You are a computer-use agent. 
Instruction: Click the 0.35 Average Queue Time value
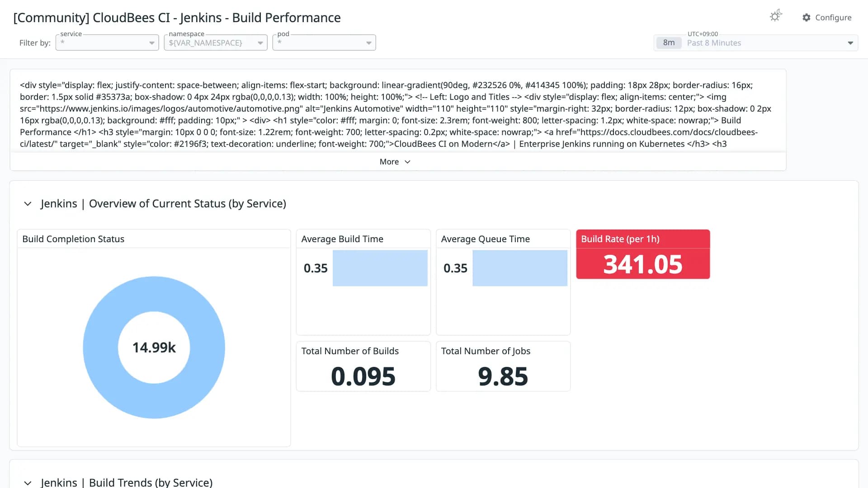(455, 268)
